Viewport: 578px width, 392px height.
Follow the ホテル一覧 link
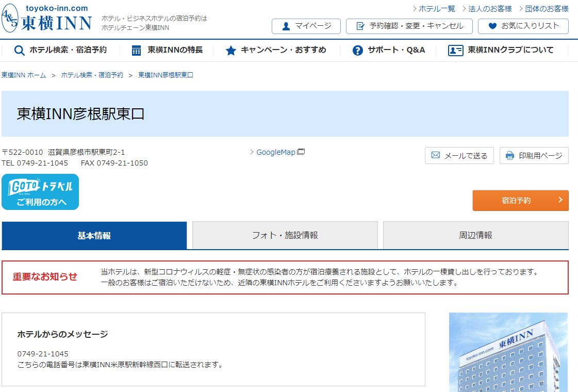point(437,9)
